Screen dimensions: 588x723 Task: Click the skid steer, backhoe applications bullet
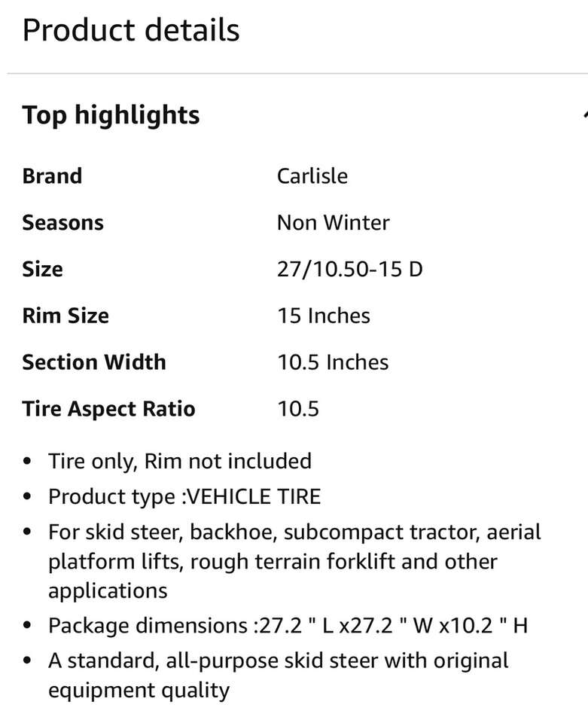294,561
